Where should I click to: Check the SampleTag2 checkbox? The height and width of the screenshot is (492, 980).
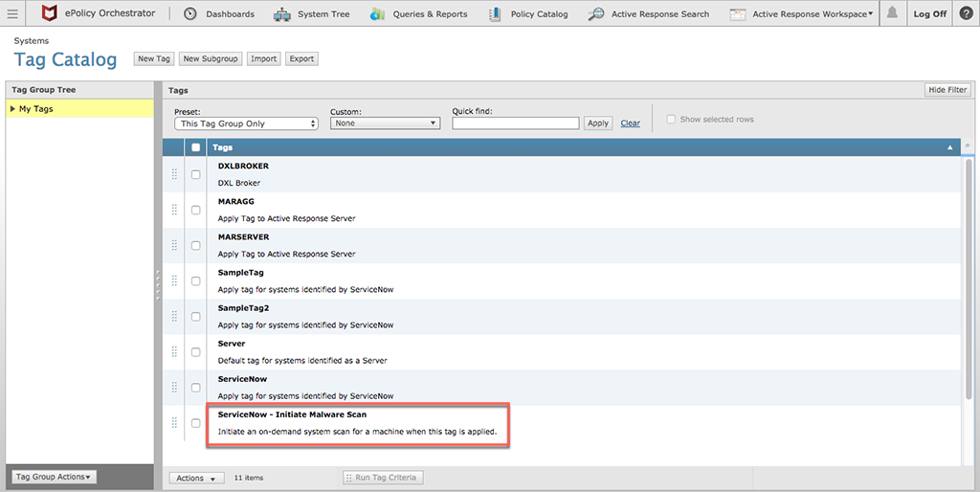pos(195,317)
